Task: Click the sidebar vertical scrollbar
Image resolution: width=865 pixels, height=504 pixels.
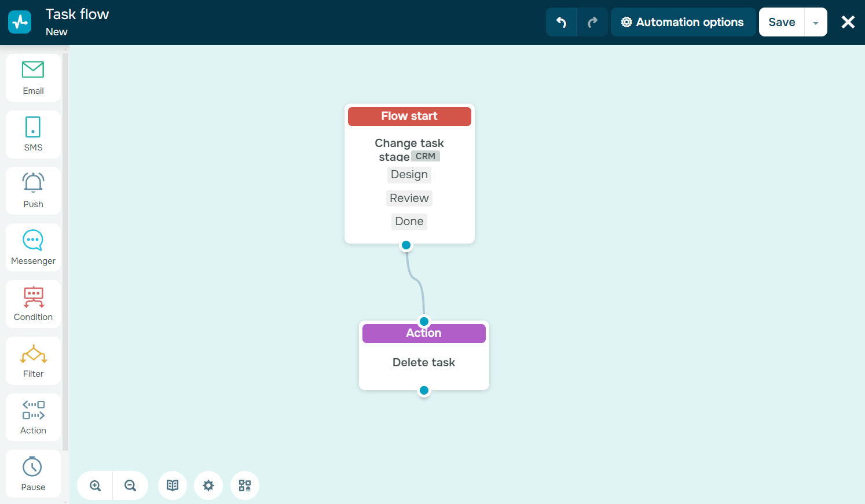Action: [65, 252]
